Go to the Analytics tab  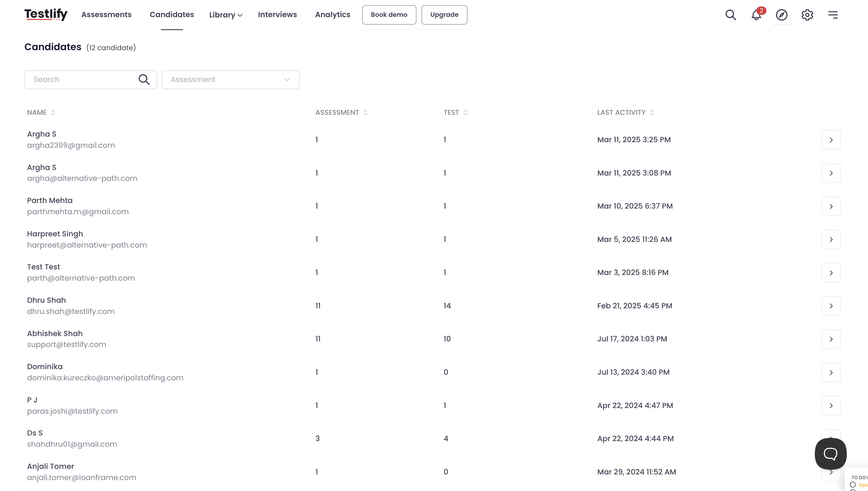(333, 14)
